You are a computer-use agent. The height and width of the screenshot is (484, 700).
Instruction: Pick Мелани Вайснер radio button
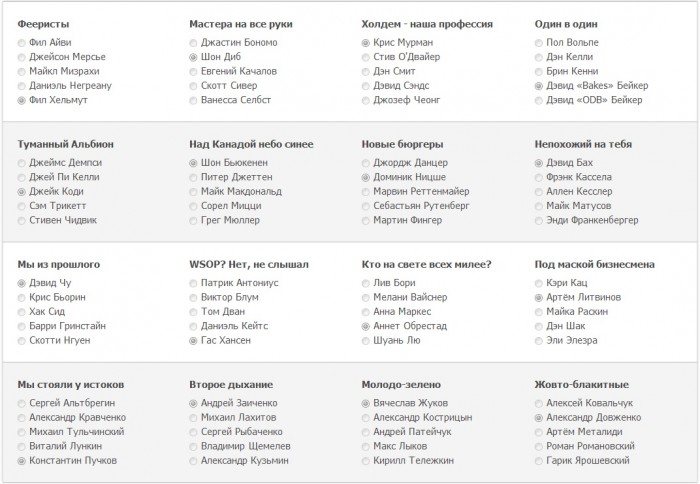point(367,297)
